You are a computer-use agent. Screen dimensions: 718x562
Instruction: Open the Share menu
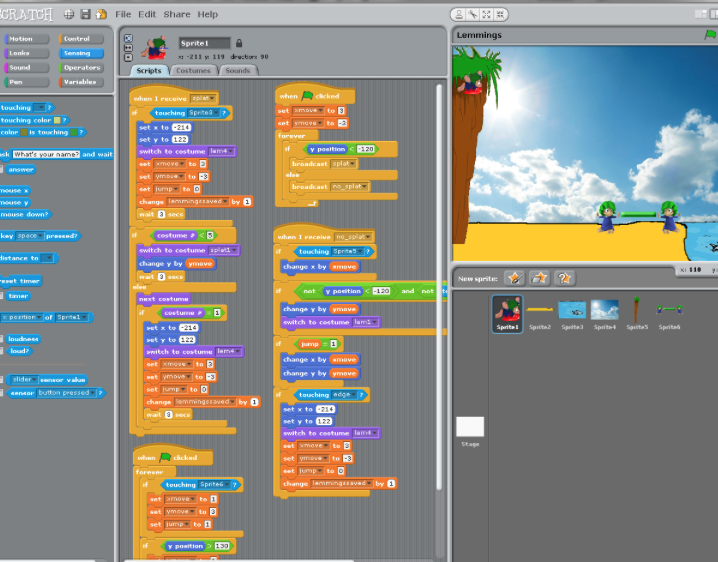[x=176, y=14]
